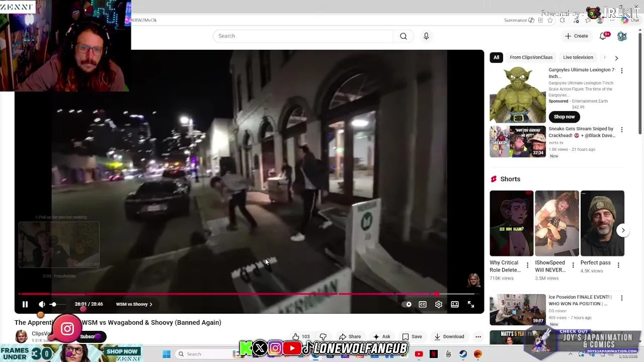Viewport: 644px width, 362px height.
Task: Click the Download button
Action: click(x=449, y=337)
